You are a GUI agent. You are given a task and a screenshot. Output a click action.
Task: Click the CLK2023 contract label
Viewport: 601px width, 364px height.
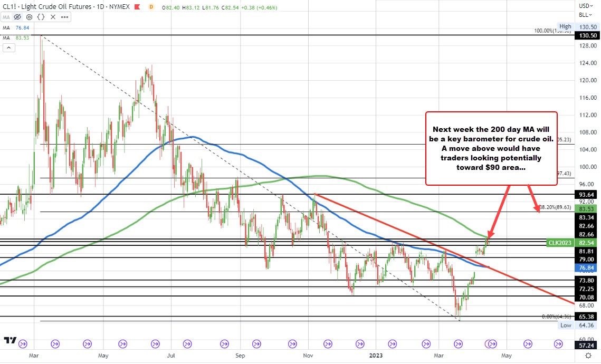pyautogui.click(x=560, y=243)
